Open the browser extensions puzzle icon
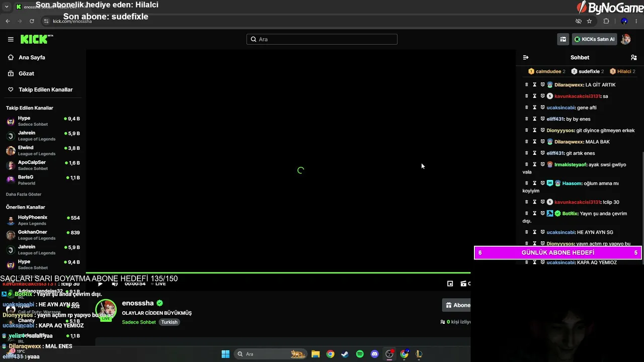 pos(606,21)
